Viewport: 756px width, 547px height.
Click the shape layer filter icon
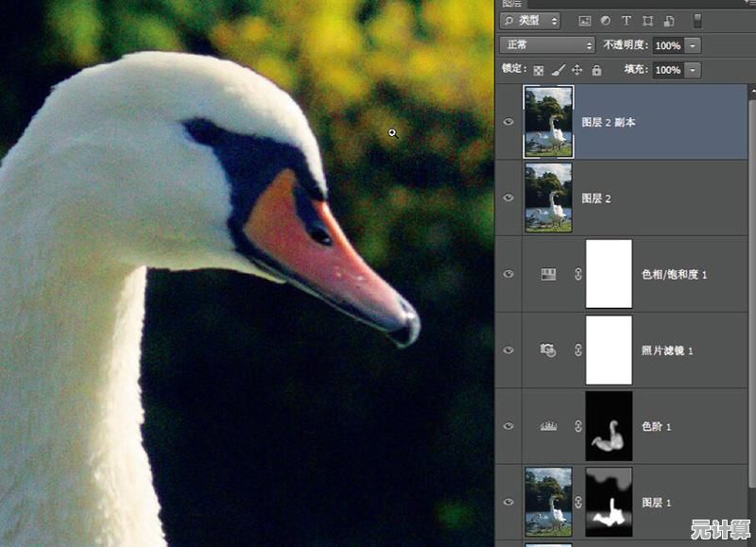[647, 20]
